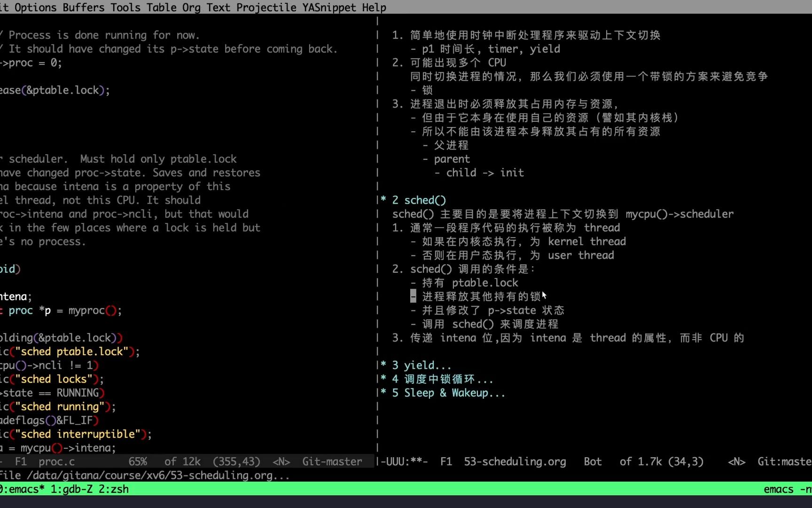Click the proc.c buffer name in mode line
This screenshot has width=812, height=508.
point(57,462)
